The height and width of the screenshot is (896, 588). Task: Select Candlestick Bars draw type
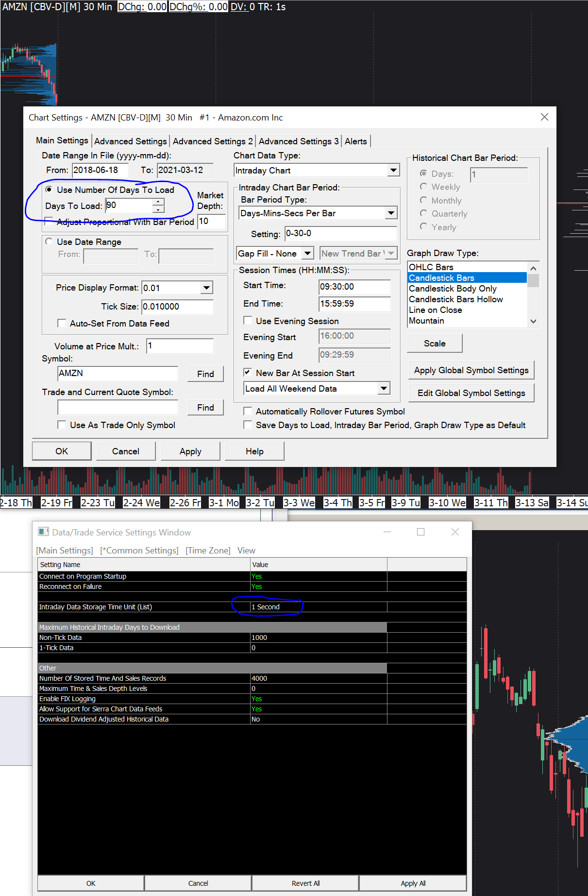pyautogui.click(x=467, y=277)
